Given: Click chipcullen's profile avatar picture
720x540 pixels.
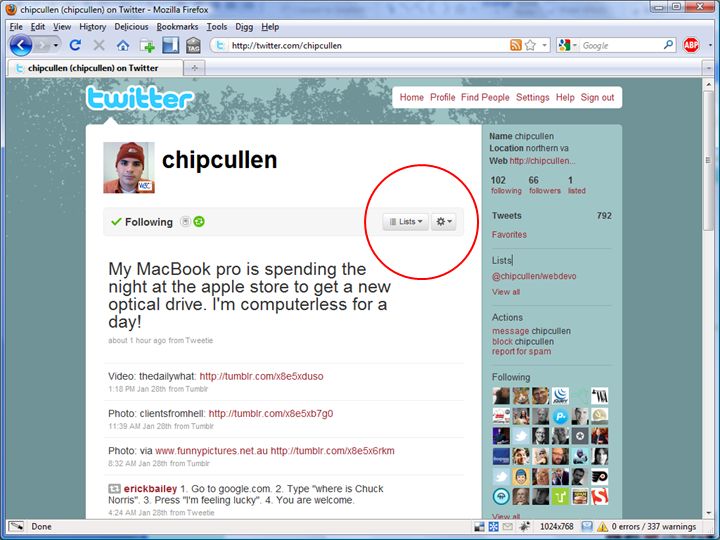Looking at the screenshot, I should point(129,168).
